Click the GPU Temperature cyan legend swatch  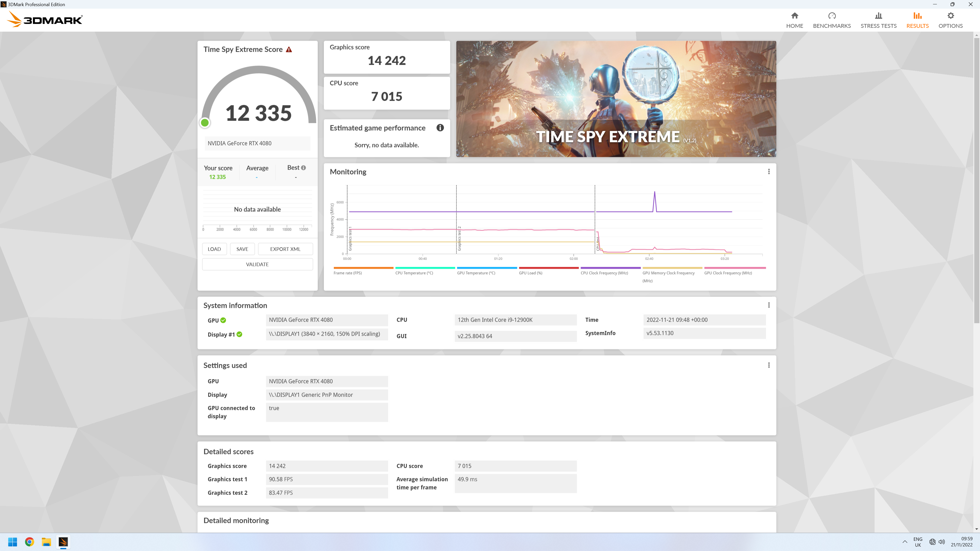[x=487, y=268]
